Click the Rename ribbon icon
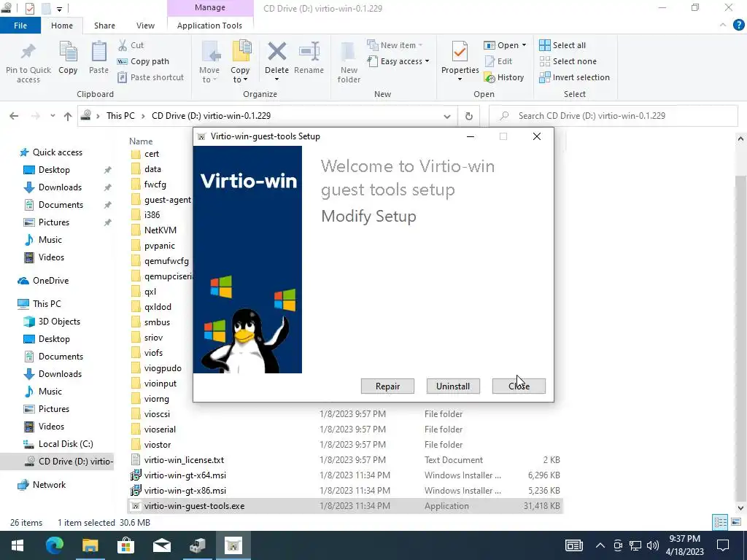This screenshot has height=560, width=747. pos(309,52)
